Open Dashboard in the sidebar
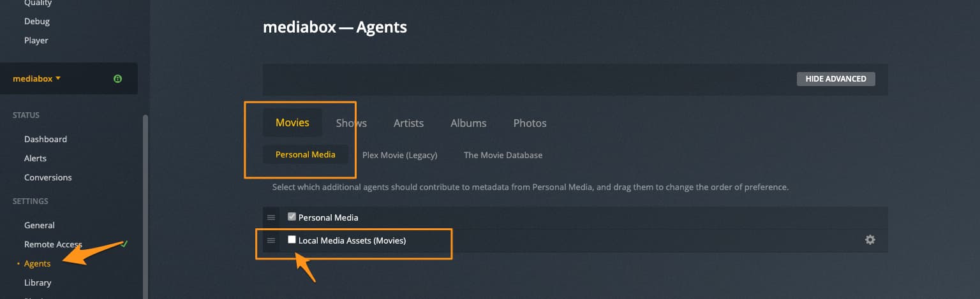This screenshot has height=299, width=980. click(x=45, y=139)
